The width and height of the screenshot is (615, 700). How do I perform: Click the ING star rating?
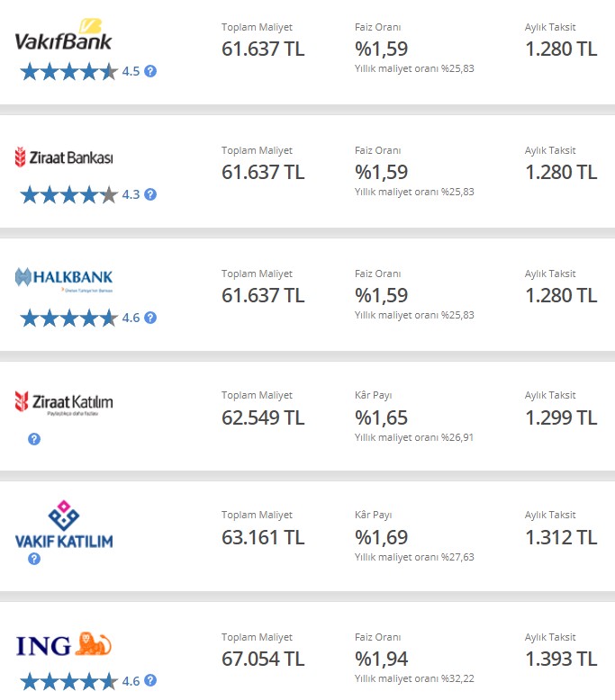tap(68, 681)
